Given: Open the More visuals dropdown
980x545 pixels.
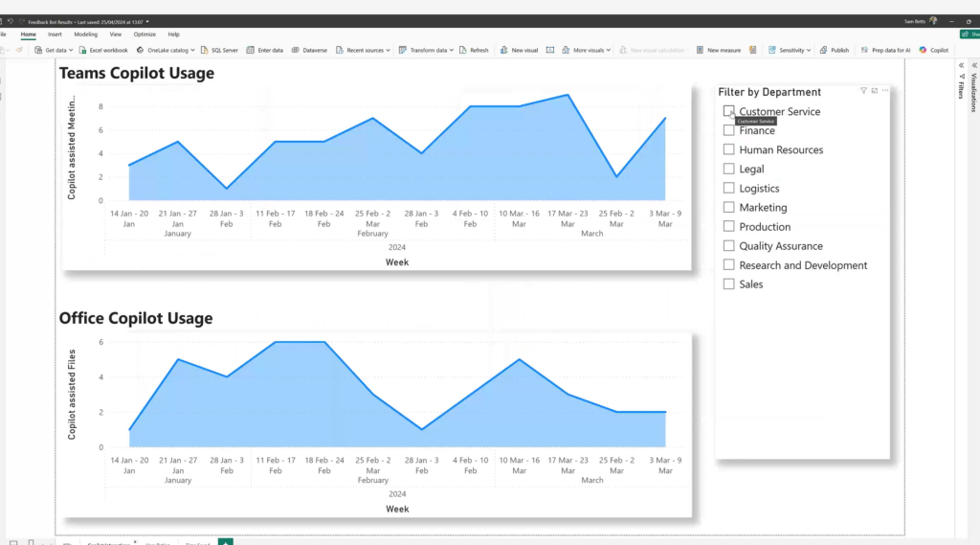Looking at the screenshot, I should [608, 50].
